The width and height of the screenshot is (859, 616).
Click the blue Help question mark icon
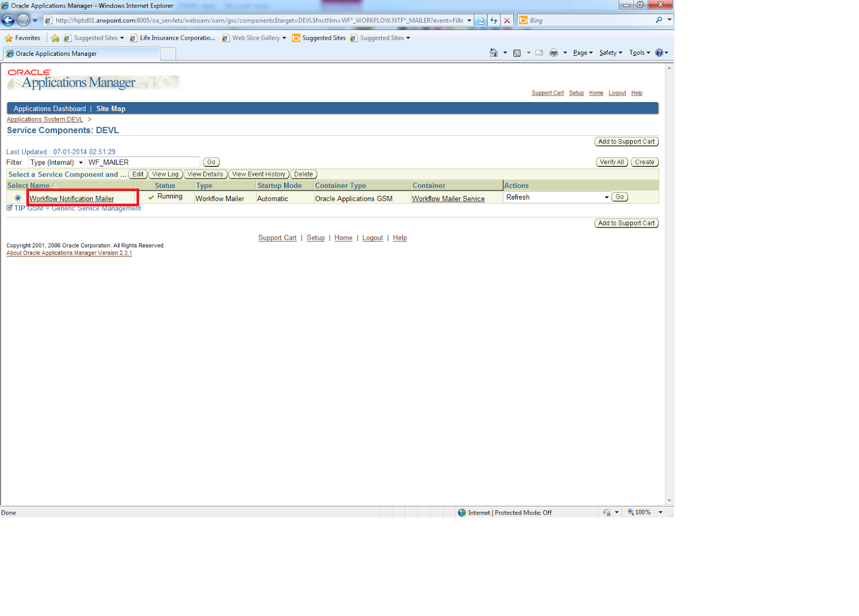tap(659, 53)
